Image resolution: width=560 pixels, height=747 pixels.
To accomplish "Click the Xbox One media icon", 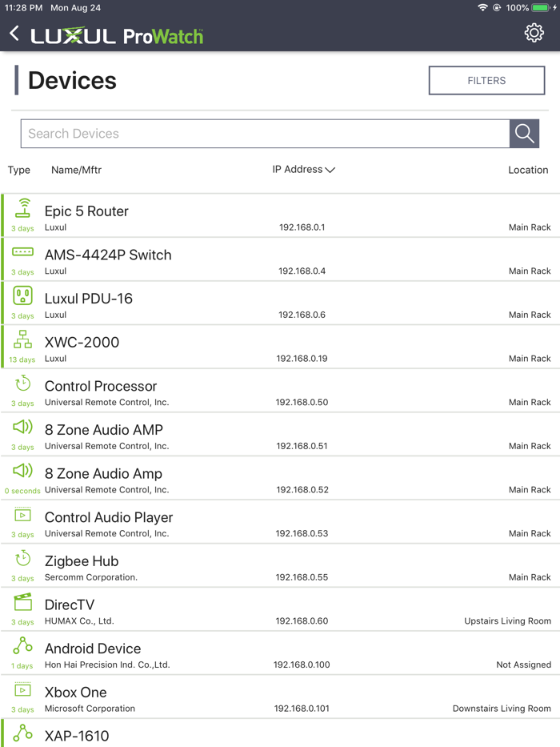I will (23, 689).
